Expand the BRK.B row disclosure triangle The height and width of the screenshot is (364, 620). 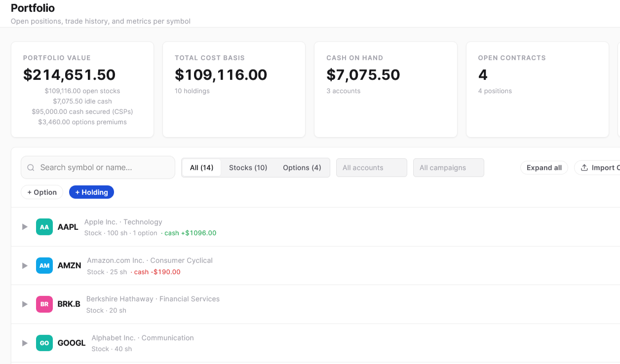coord(25,304)
